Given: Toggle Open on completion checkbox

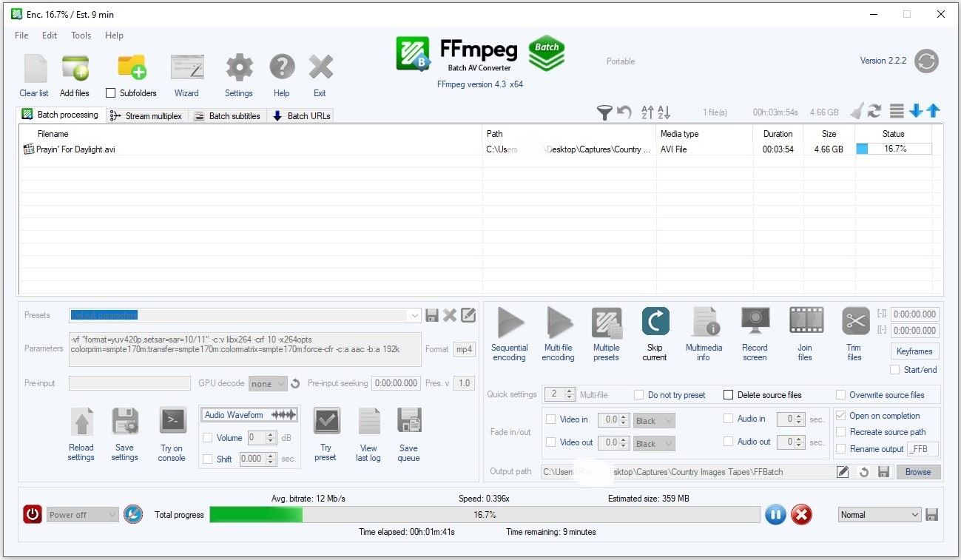Looking at the screenshot, I should click(840, 416).
